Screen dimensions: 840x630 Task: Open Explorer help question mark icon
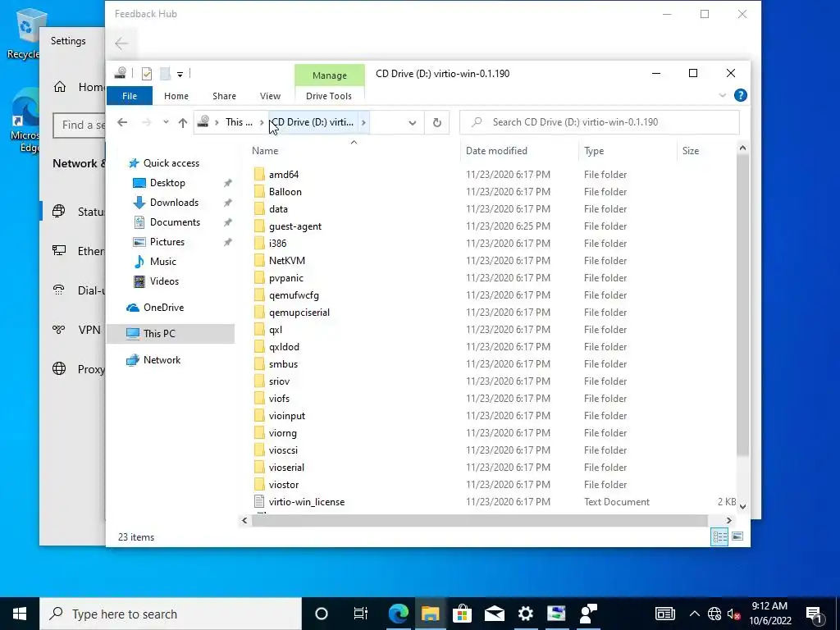(741, 95)
